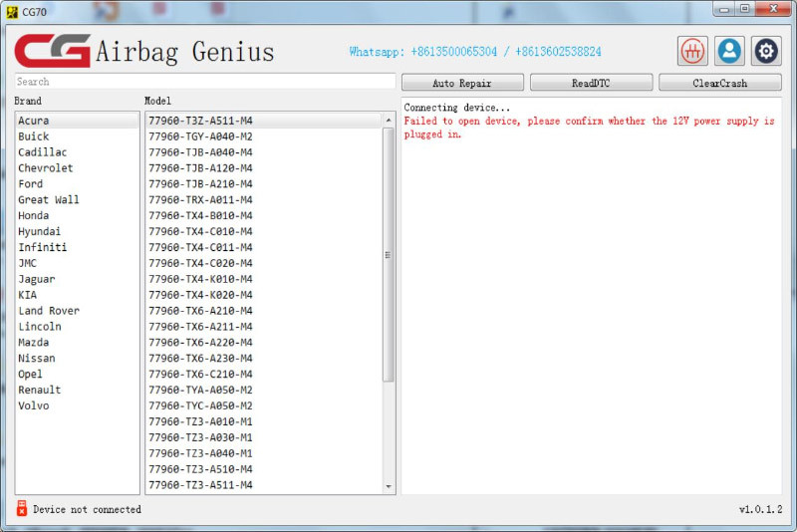Select Mazda brand
The image size is (797, 532).
78,342
